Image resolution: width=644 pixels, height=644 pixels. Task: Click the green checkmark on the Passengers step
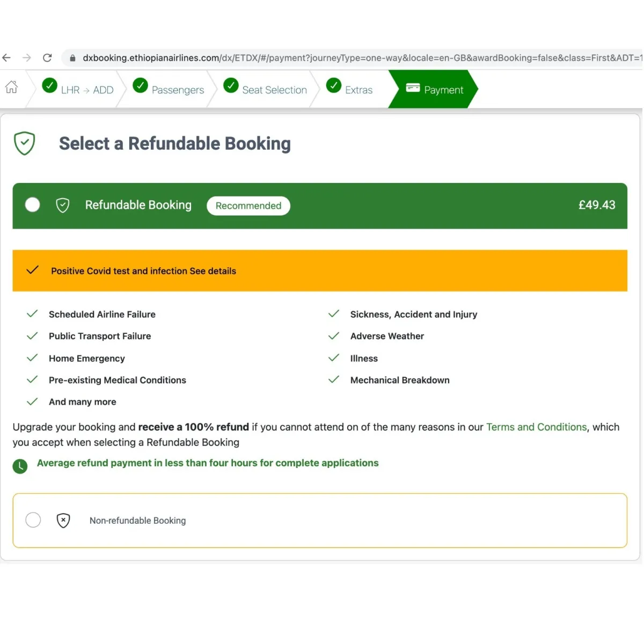coord(140,85)
